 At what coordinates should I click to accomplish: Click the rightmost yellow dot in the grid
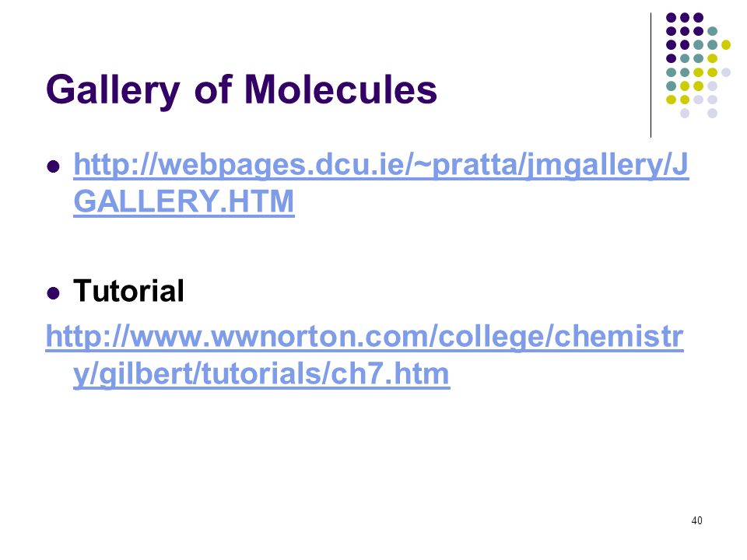click(726, 44)
